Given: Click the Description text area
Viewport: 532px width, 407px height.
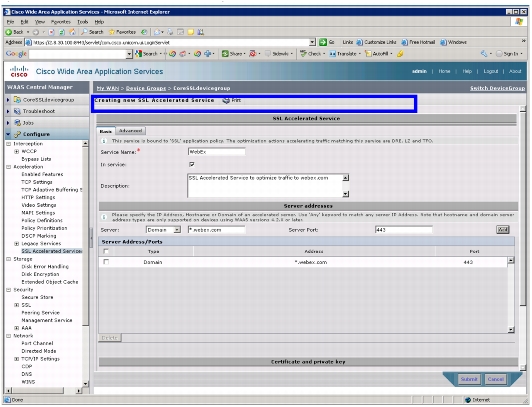Looking at the screenshot, I should [265, 186].
